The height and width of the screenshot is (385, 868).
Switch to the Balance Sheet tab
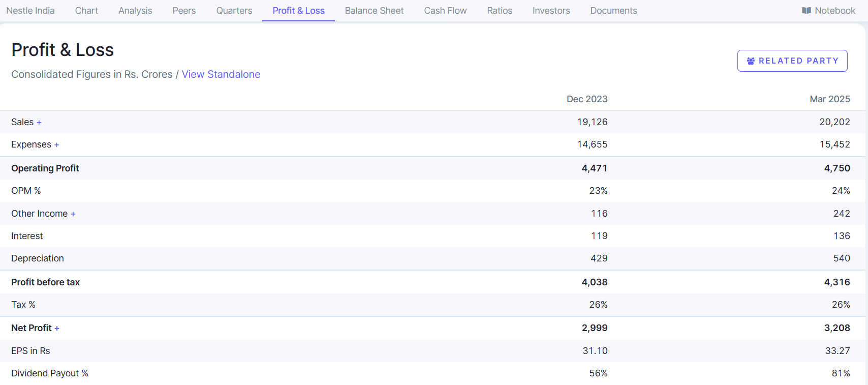[x=374, y=11]
